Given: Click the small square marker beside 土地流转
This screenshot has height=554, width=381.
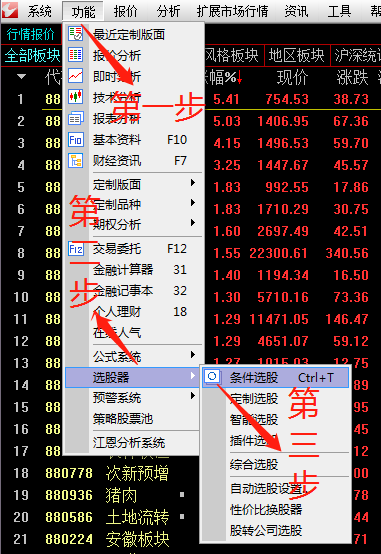Looking at the screenshot, I should tap(182, 517).
